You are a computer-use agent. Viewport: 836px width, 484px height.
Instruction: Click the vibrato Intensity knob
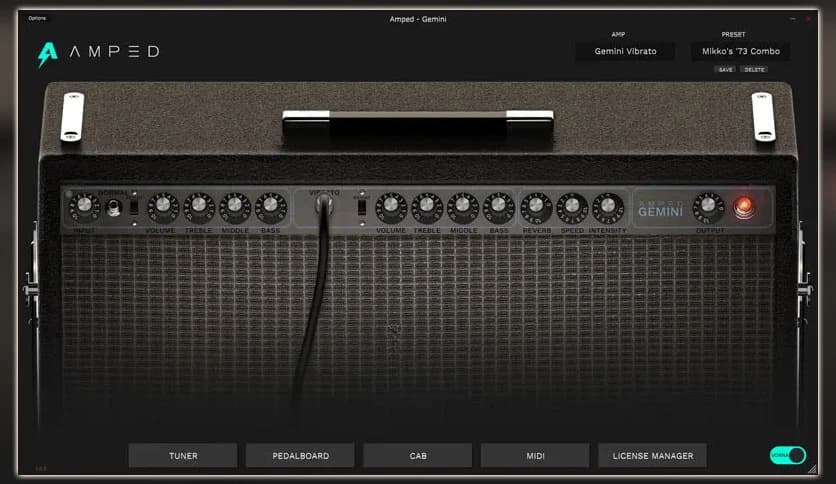click(x=608, y=207)
